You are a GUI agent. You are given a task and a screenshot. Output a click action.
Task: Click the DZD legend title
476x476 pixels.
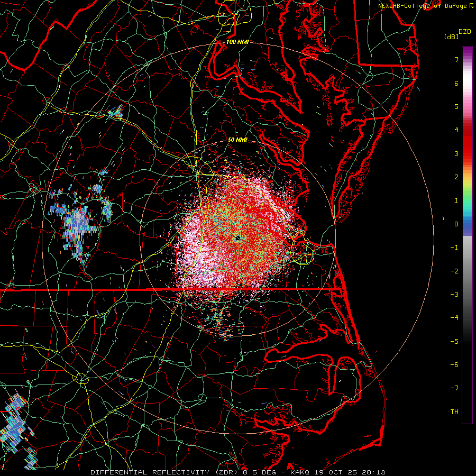coord(465,32)
